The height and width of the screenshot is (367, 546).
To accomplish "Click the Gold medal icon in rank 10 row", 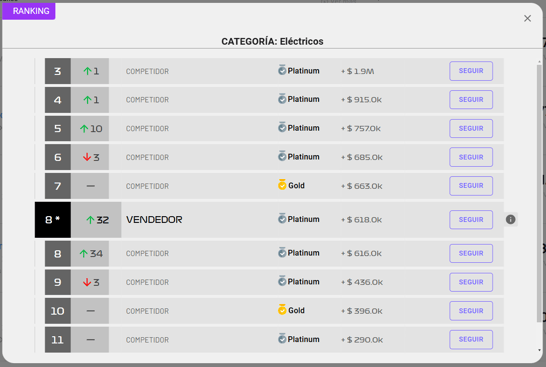I will [282, 310].
